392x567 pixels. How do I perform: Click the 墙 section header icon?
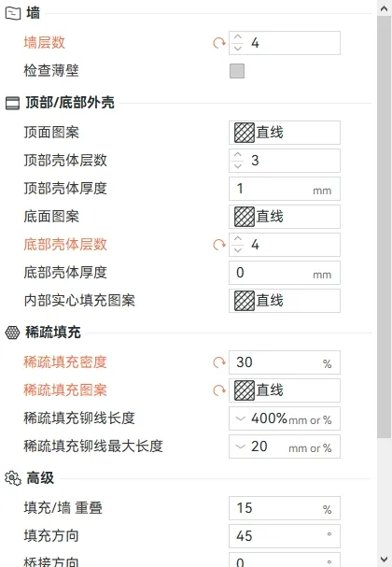pos(13,14)
